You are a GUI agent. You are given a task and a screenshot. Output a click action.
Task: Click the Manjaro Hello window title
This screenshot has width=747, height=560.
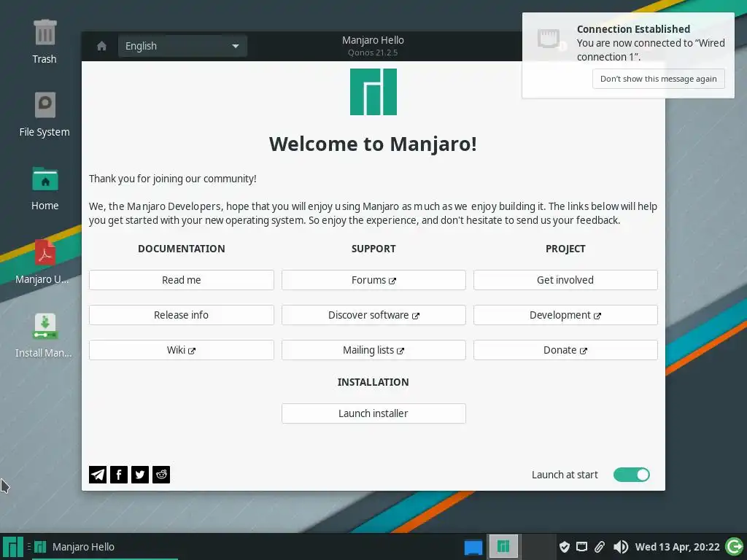pyautogui.click(x=373, y=41)
